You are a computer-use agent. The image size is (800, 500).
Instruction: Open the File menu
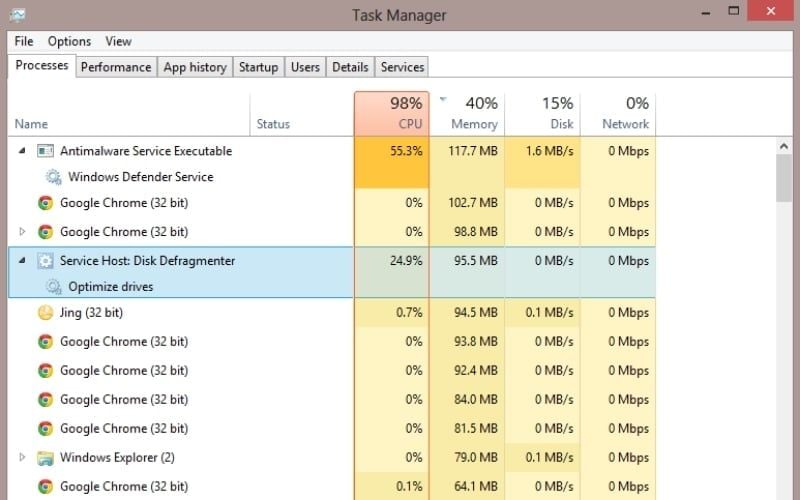(24, 41)
